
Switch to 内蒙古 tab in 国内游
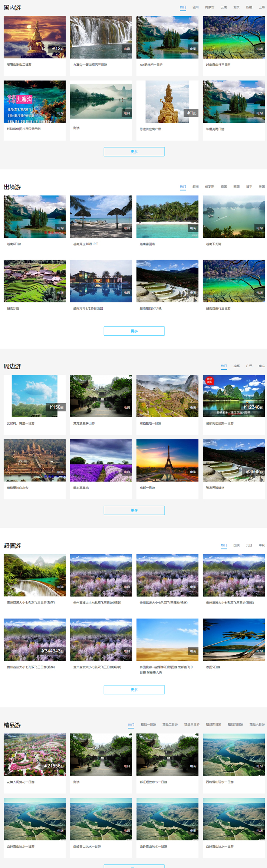pyautogui.click(x=210, y=7)
